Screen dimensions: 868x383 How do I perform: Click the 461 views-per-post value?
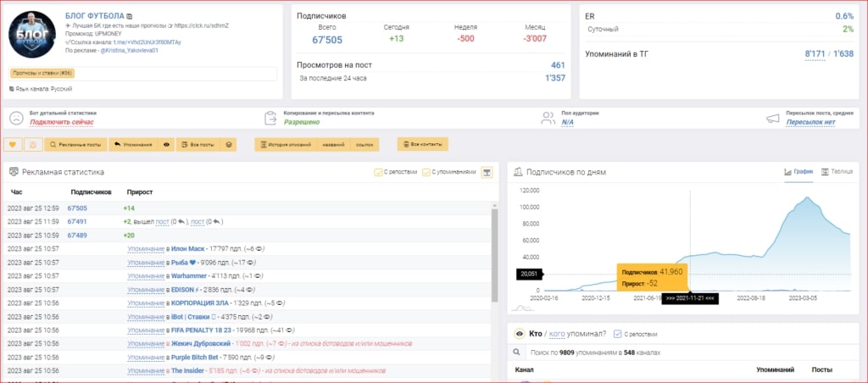558,64
